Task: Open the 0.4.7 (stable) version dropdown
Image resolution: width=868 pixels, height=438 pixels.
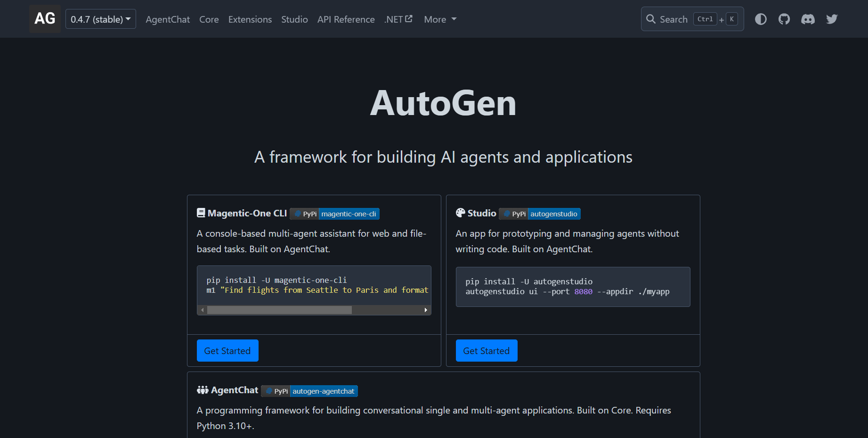Action: [101, 19]
